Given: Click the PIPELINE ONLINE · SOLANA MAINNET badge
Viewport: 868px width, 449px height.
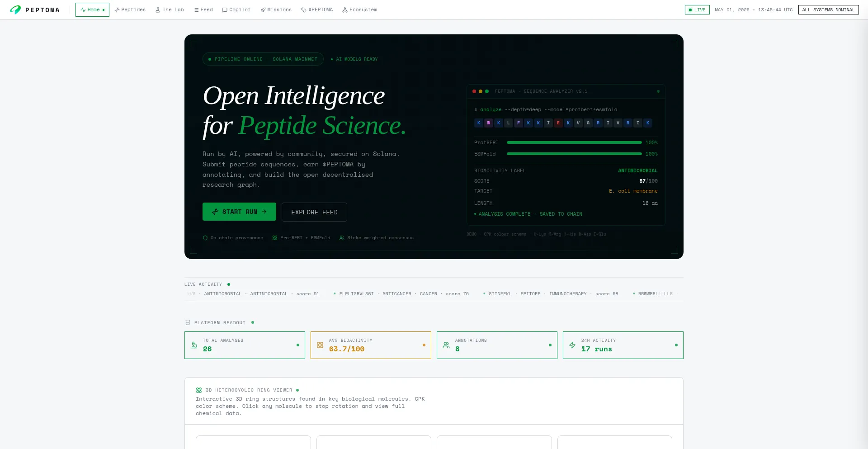Looking at the screenshot, I should 263,59.
